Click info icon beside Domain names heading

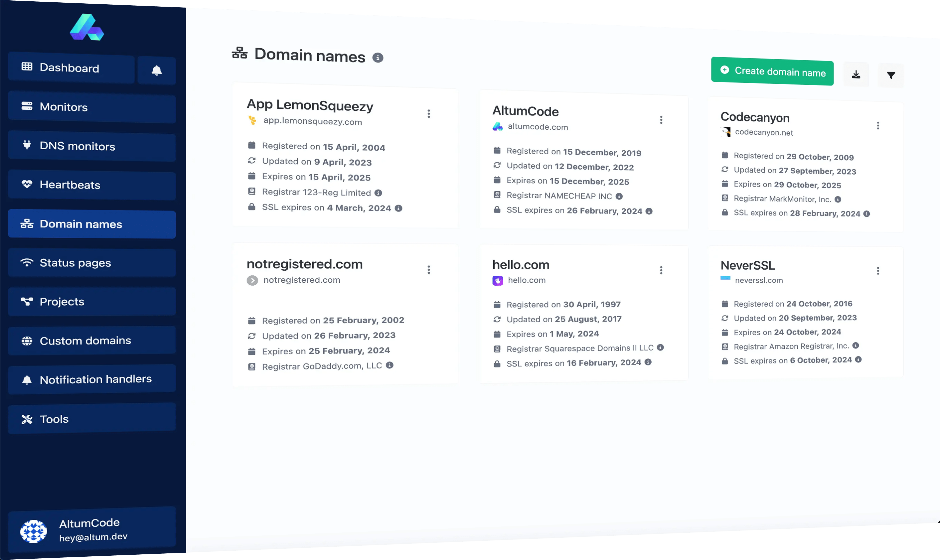coord(378,58)
